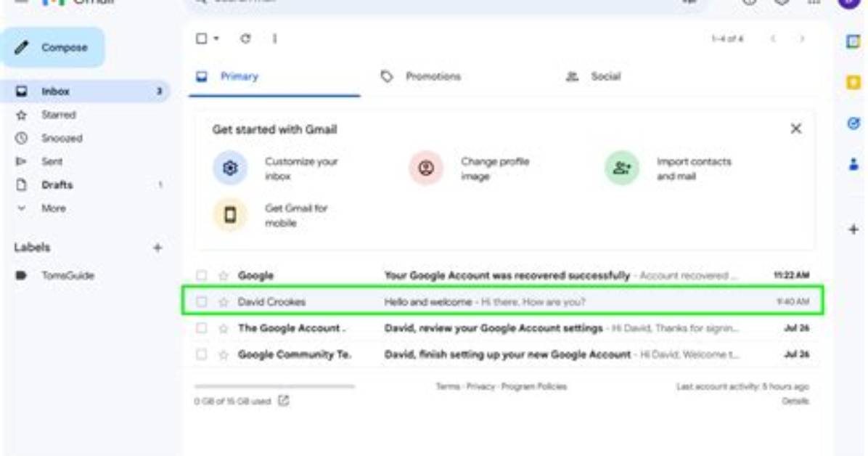The image size is (868, 456).
Task: Select the David Crookes email checkbox
Action: (202, 302)
